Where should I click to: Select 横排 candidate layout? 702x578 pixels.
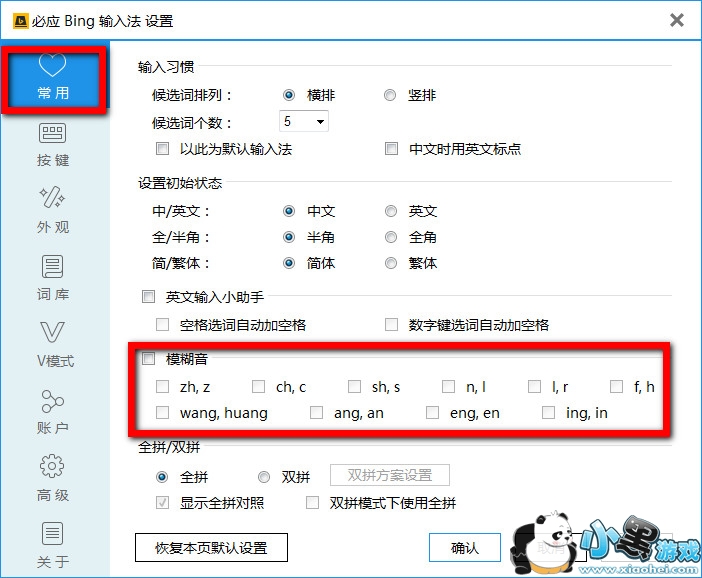pos(289,95)
